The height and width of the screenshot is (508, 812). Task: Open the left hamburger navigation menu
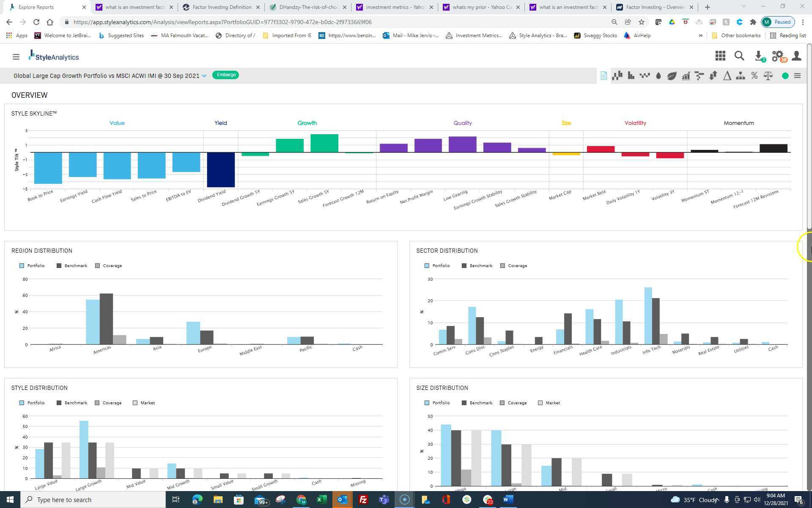16,57
